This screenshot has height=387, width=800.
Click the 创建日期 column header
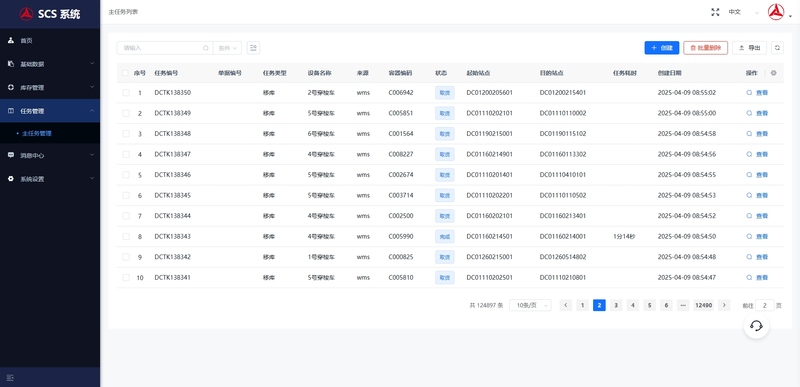[x=669, y=73]
